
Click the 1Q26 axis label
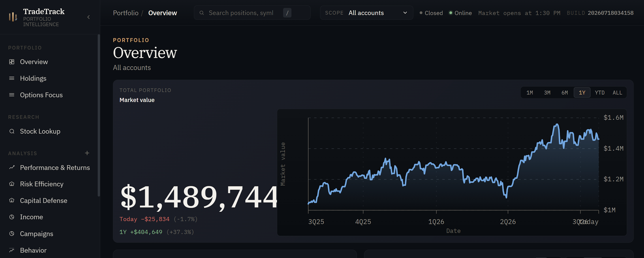436,222
